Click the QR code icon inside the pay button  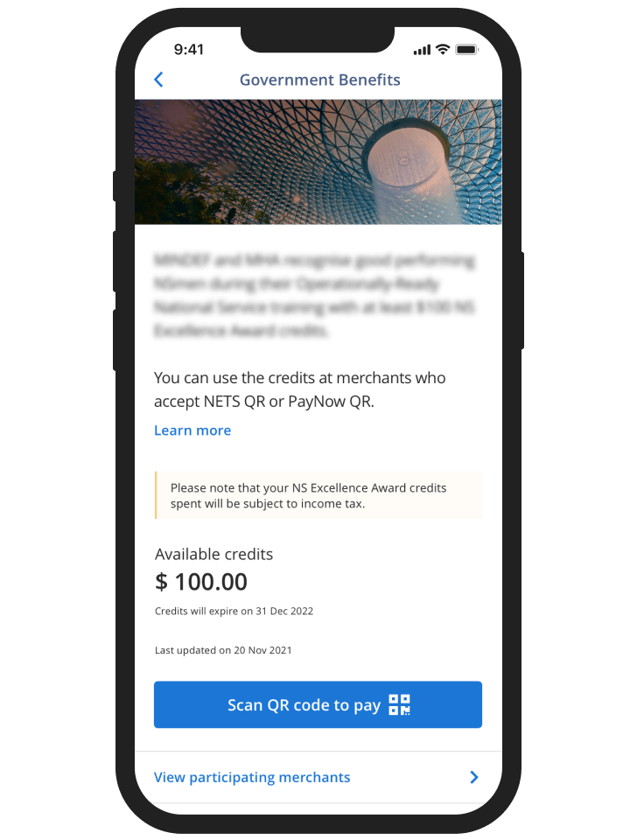[399, 704]
